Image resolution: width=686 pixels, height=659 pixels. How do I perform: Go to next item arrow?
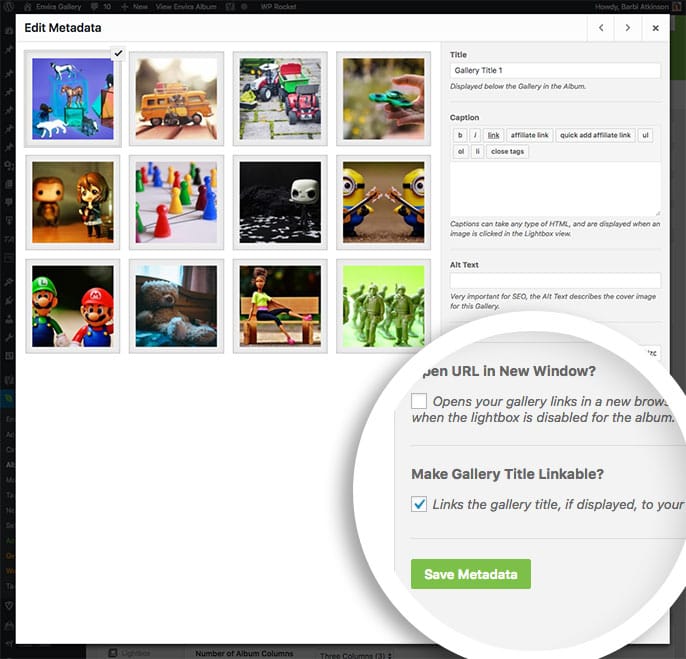point(628,28)
